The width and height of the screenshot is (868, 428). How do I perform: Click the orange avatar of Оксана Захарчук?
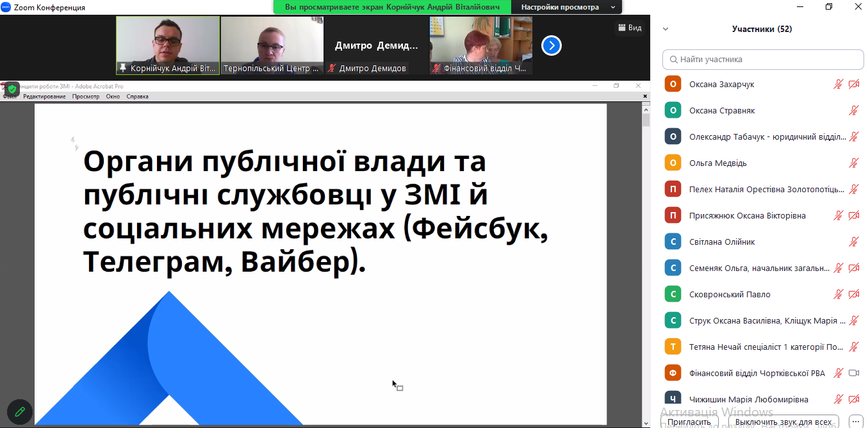point(673,84)
